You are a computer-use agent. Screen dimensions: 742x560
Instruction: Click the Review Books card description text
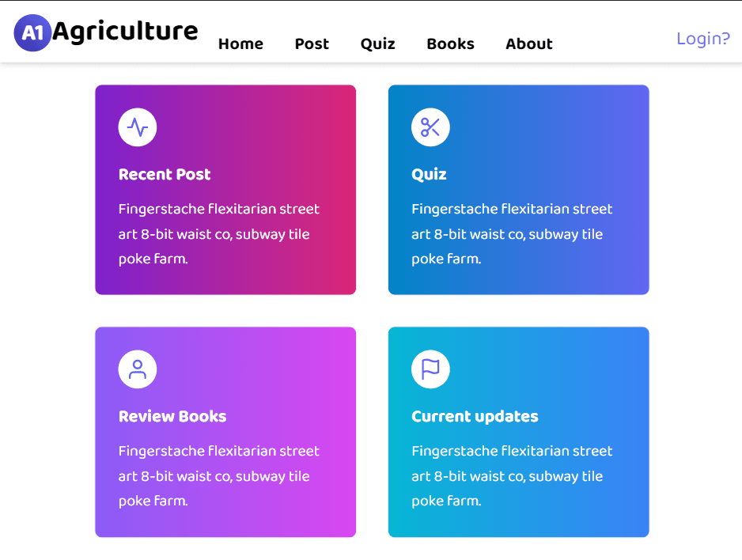click(x=218, y=476)
